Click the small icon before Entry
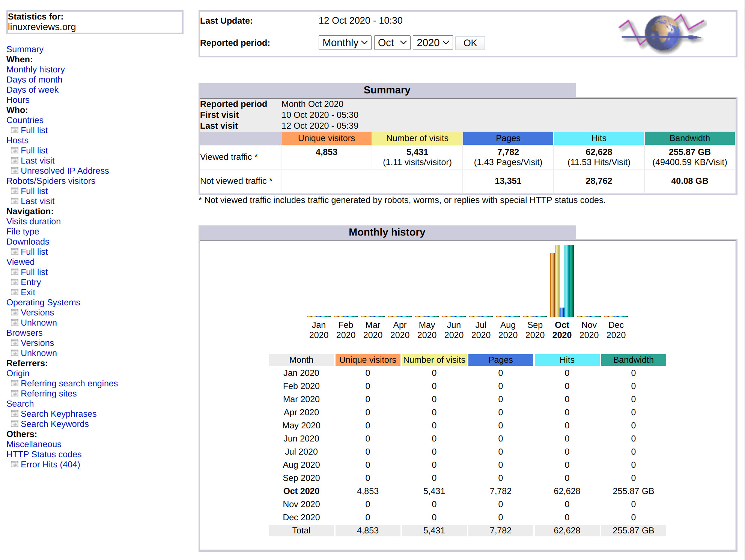Viewport: 745px width, 560px height. coord(15,282)
